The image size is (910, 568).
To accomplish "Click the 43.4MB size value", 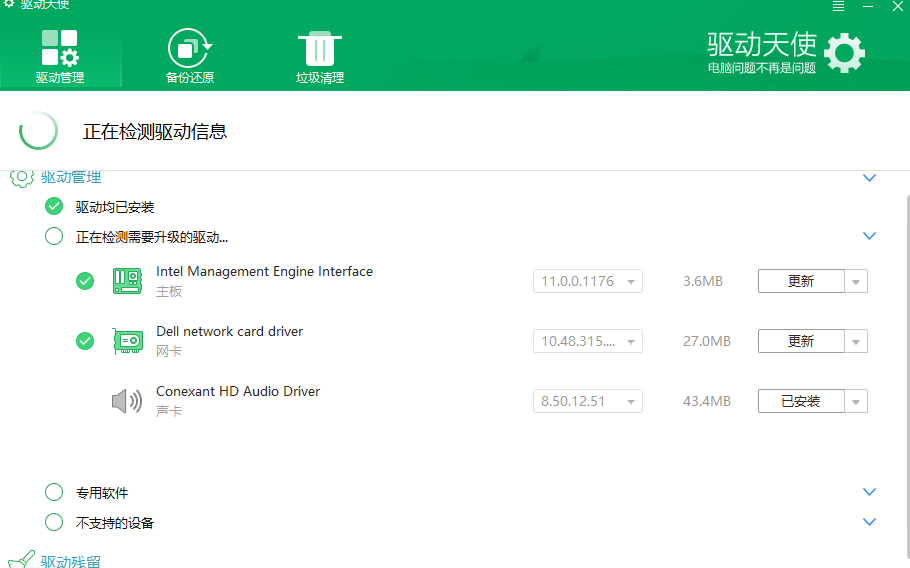I will pyautogui.click(x=706, y=401).
